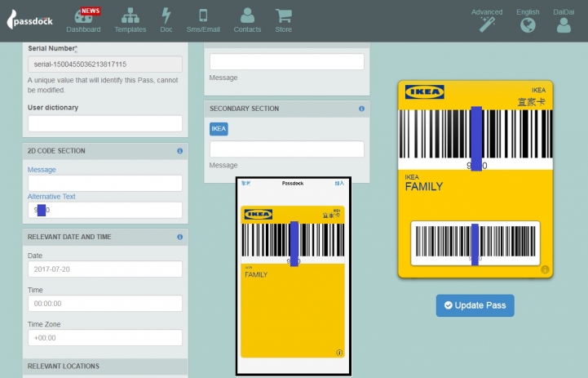The width and height of the screenshot is (588, 378).
Task: Click the large IKEA pass preview barcode
Action: (x=475, y=135)
